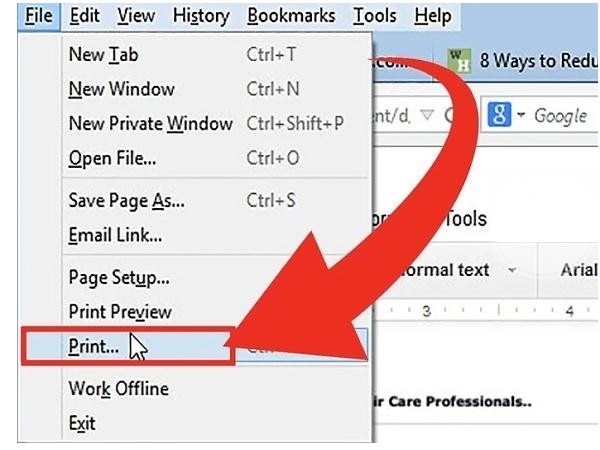
Task: Open the Help menu
Action: 433,16
